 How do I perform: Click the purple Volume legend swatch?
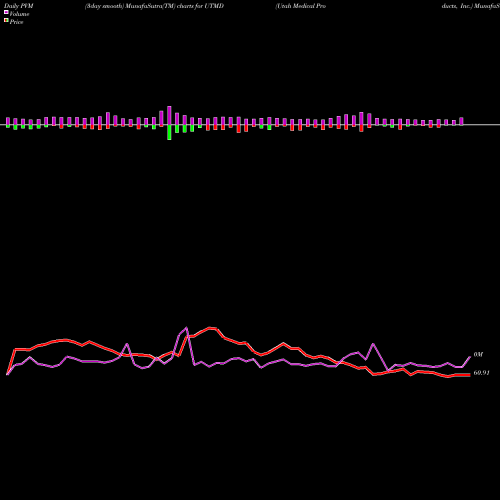[x=6, y=12]
